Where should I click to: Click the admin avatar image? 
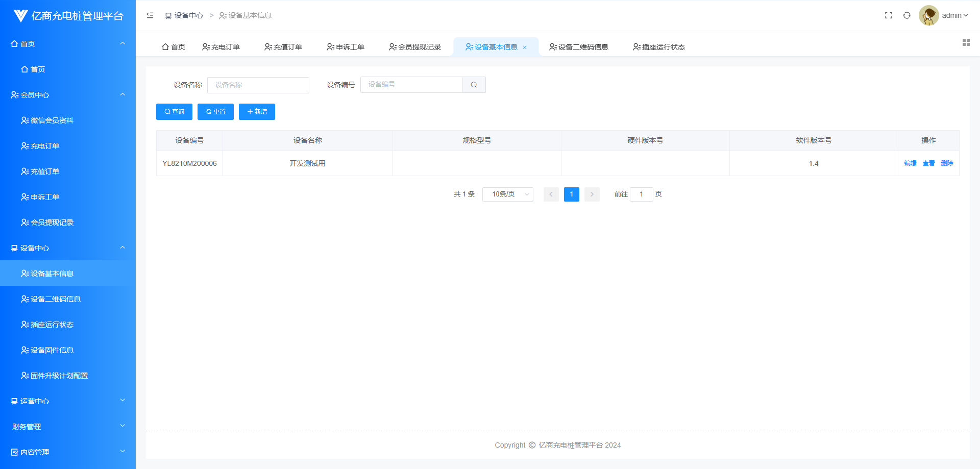tap(928, 15)
